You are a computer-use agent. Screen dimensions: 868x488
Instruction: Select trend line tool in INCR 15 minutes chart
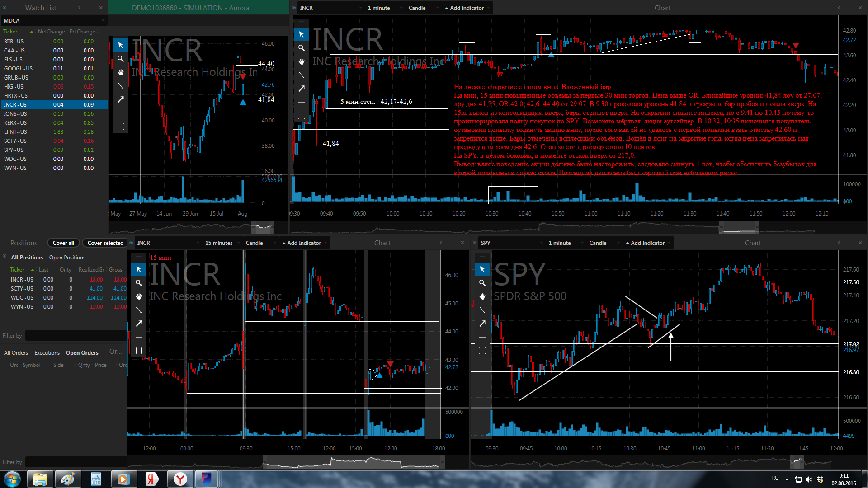coord(139,310)
